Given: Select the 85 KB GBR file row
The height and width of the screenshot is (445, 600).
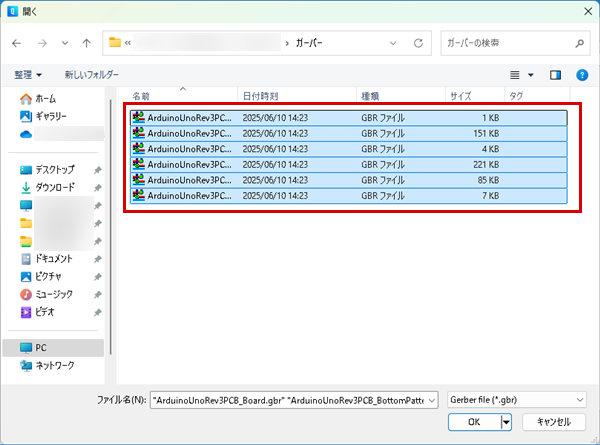Looking at the screenshot, I should [x=349, y=180].
